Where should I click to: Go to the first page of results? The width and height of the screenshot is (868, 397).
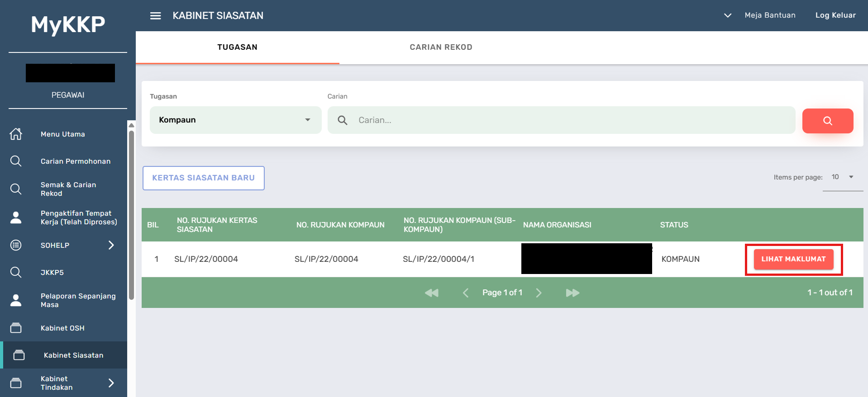(432, 293)
